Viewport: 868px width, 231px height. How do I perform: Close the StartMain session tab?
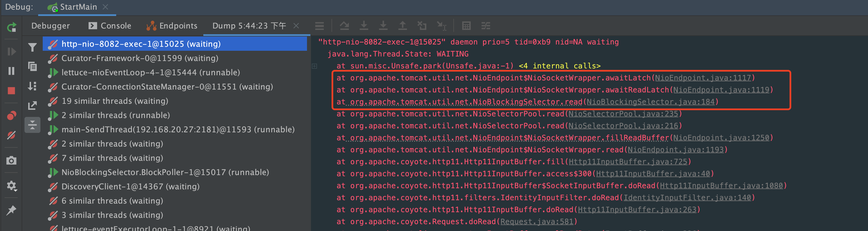point(105,7)
